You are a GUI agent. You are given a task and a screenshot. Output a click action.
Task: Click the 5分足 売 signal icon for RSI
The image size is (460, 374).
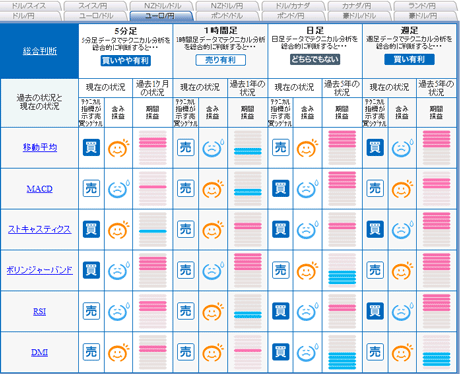click(91, 311)
